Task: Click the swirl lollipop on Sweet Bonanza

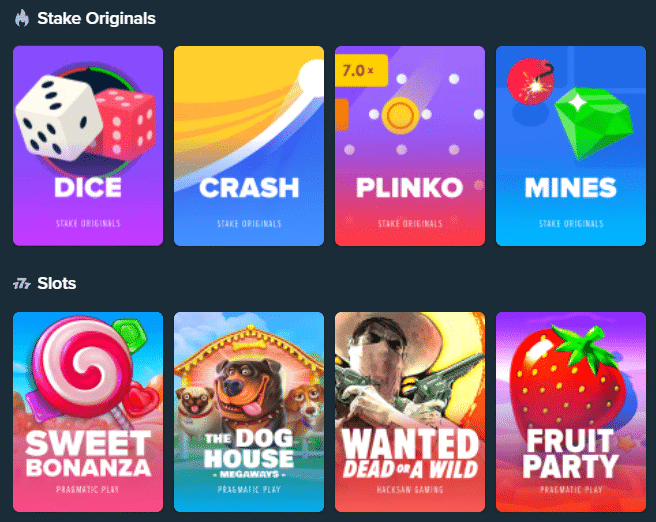Action: [x=82, y=367]
